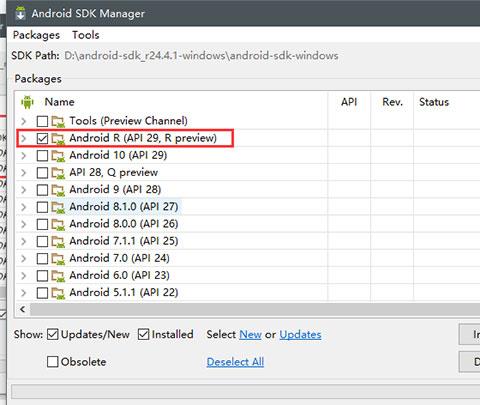Image resolution: width=480 pixels, height=405 pixels.
Task: Click folder icon next to Android 10 (API 29)
Action: [x=58, y=156]
